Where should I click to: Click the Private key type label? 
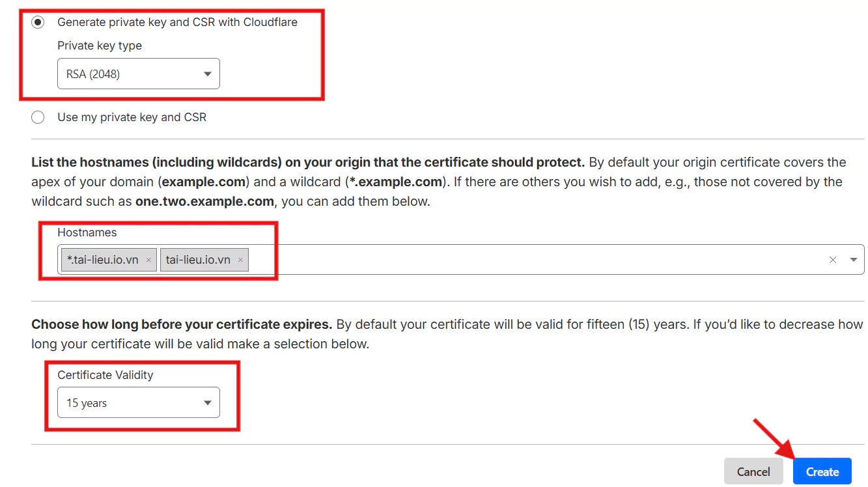pyautogui.click(x=100, y=46)
